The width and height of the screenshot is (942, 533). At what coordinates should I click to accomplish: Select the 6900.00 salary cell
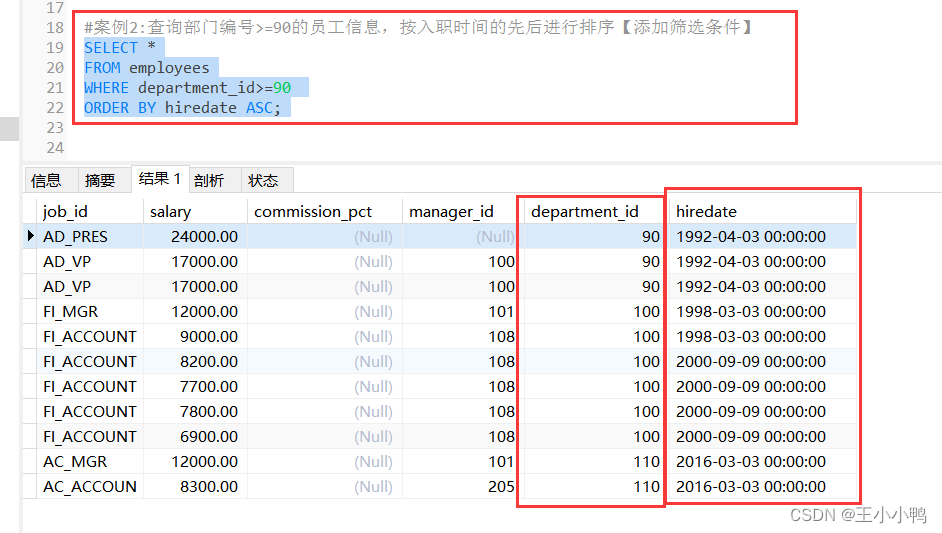[195, 437]
